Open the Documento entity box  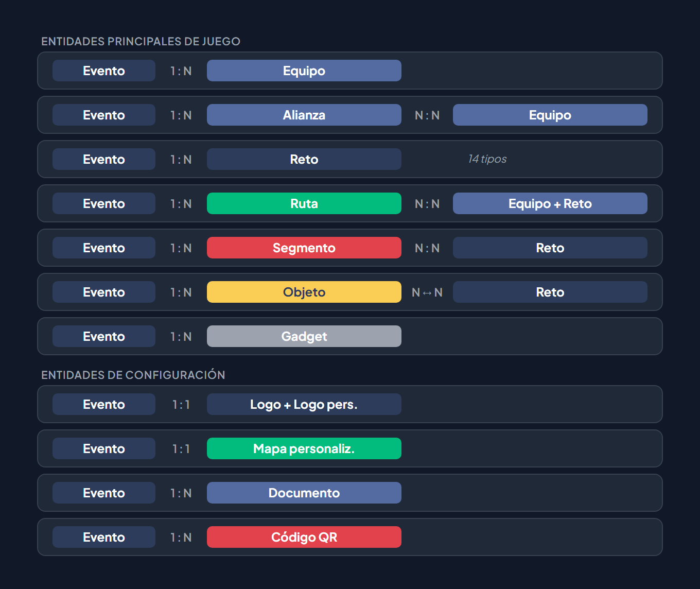click(304, 493)
